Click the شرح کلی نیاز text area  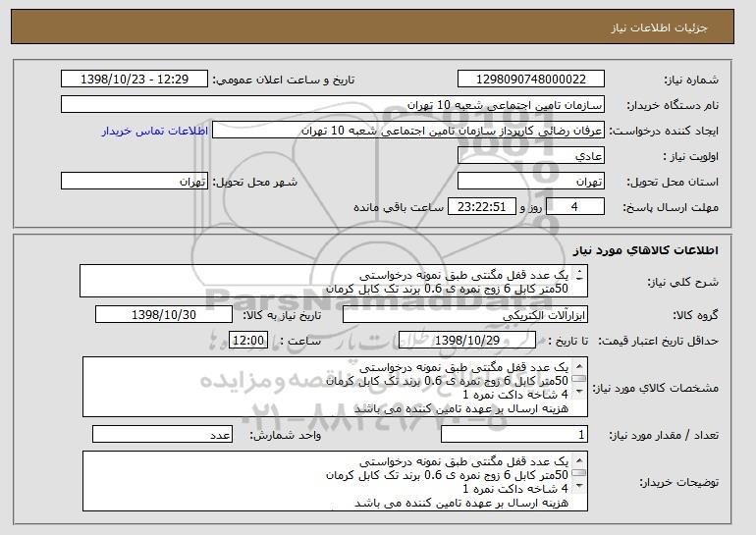334,281
